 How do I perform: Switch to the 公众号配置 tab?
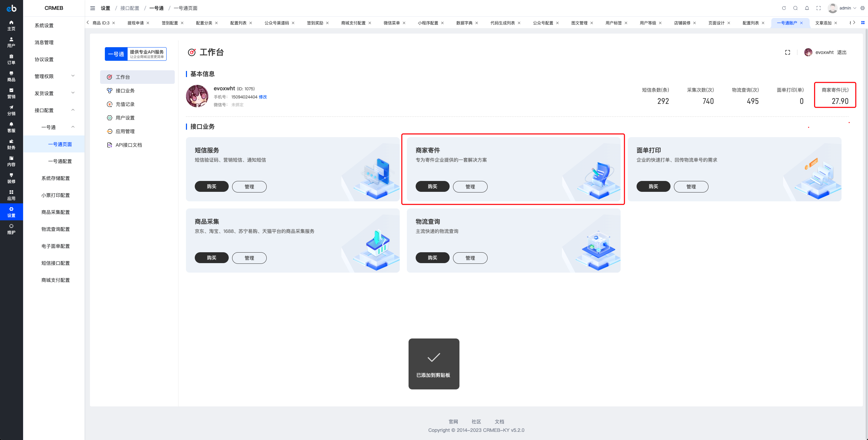coord(543,23)
